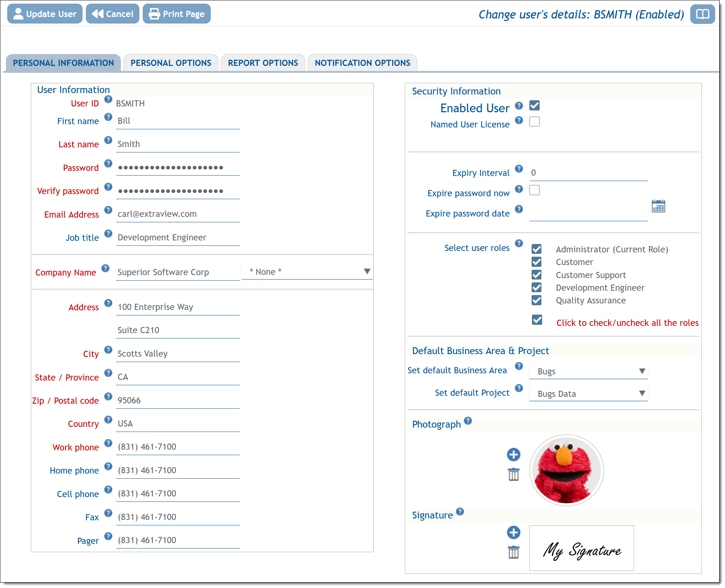Toggle the check/uncheck all roles checkbox
Viewport: 725px width, 588px height.
(x=537, y=320)
